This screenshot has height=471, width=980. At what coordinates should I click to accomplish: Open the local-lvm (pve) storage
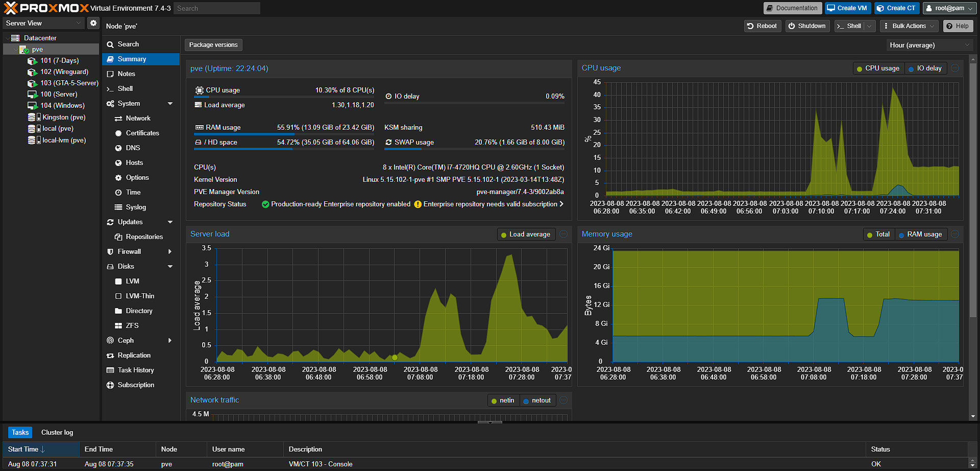[64, 140]
